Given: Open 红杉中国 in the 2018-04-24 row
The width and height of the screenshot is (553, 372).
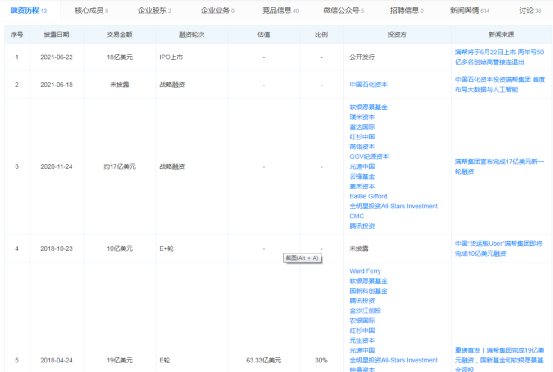Looking at the screenshot, I should pyautogui.click(x=362, y=330).
